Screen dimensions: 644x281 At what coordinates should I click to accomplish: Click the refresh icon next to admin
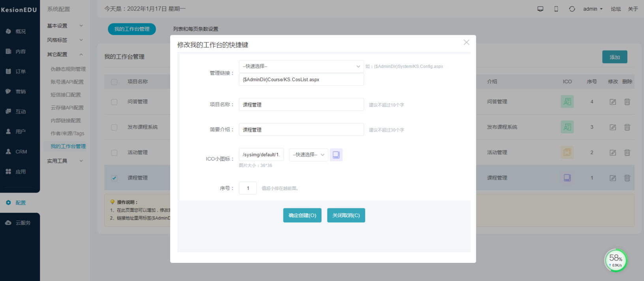572,9
